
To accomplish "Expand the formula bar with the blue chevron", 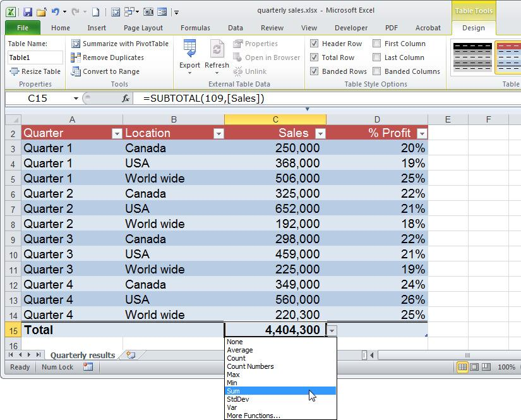I will coord(308,109).
